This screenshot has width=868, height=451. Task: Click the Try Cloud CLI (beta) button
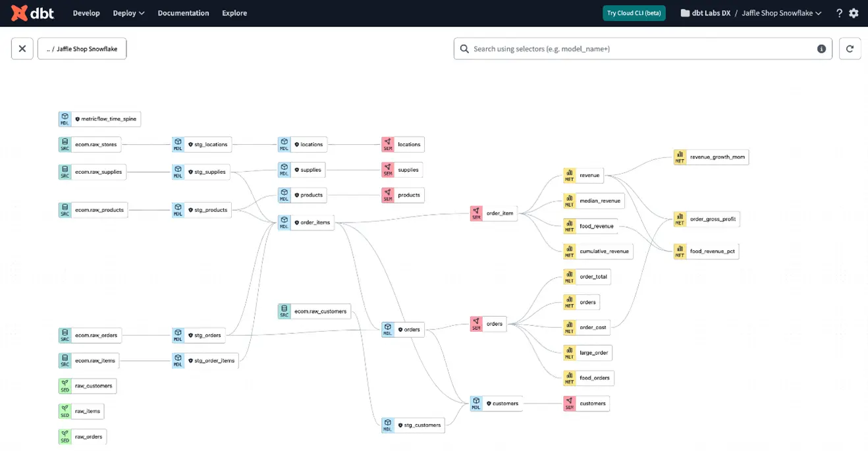point(634,13)
